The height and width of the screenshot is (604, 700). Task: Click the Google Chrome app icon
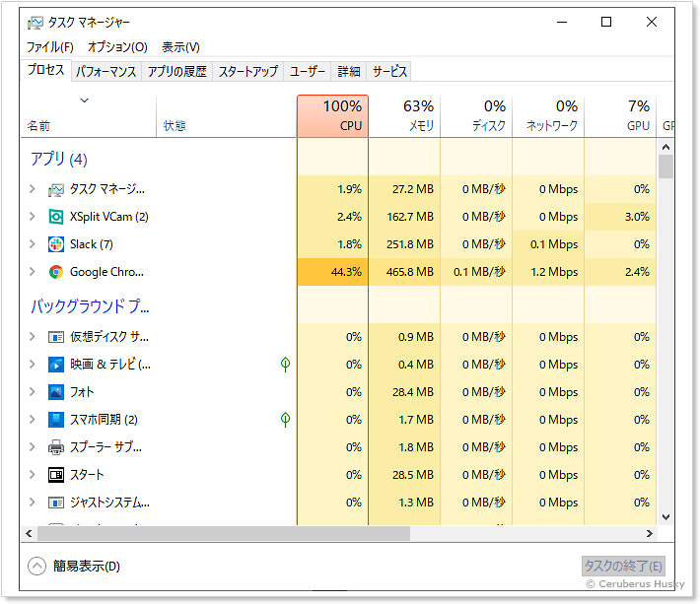click(56, 272)
